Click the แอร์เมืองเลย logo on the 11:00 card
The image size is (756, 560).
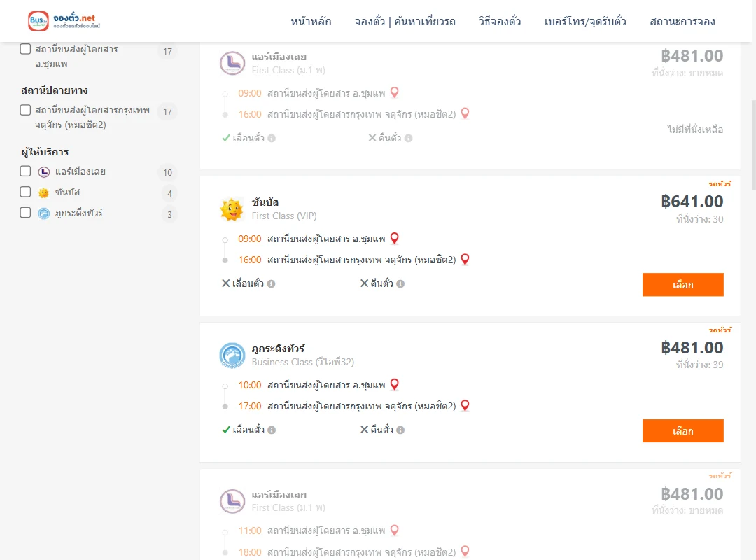pyautogui.click(x=232, y=501)
